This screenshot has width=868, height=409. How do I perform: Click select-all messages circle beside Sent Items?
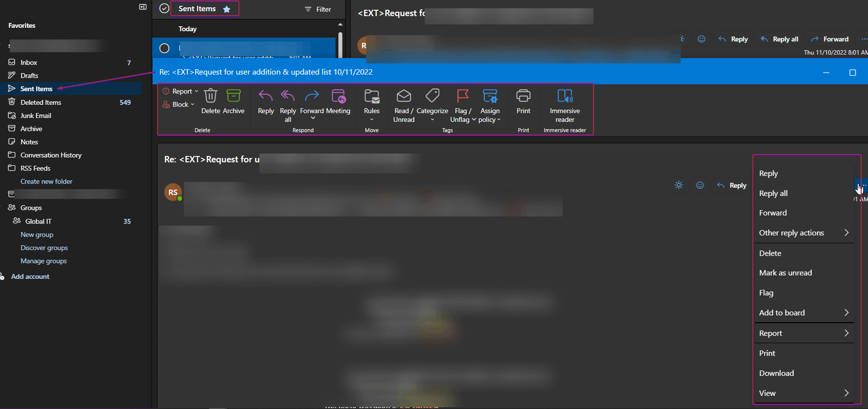pyautogui.click(x=164, y=8)
